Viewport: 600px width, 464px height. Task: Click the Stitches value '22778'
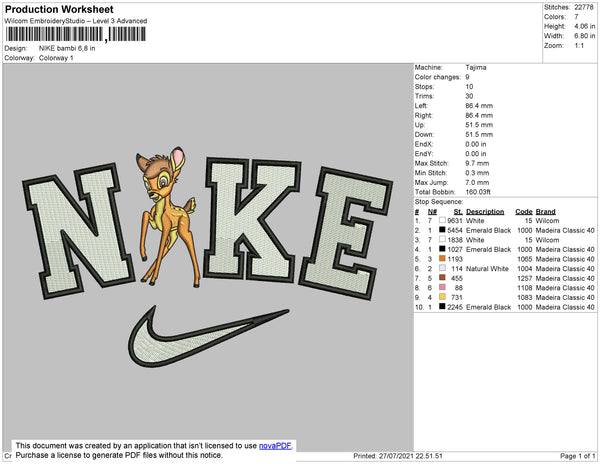pos(584,7)
